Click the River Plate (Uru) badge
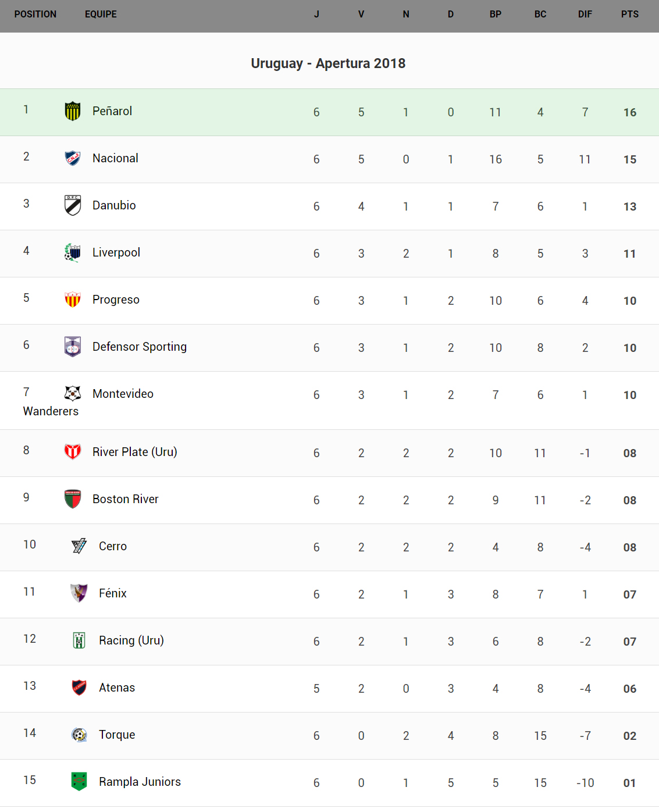This screenshot has height=812, width=659. pyautogui.click(x=73, y=452)
